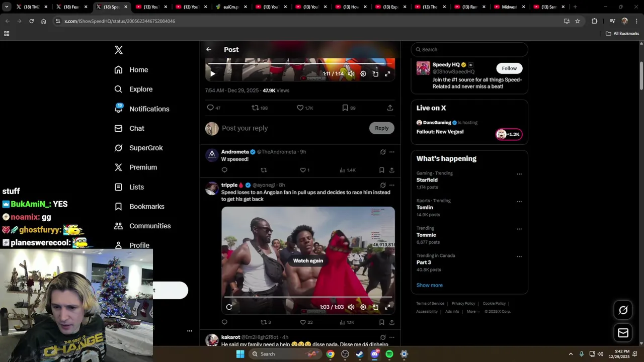Repost the main post with 188 reposts
This screenshot has width=644, height=362.
point(260,108)
